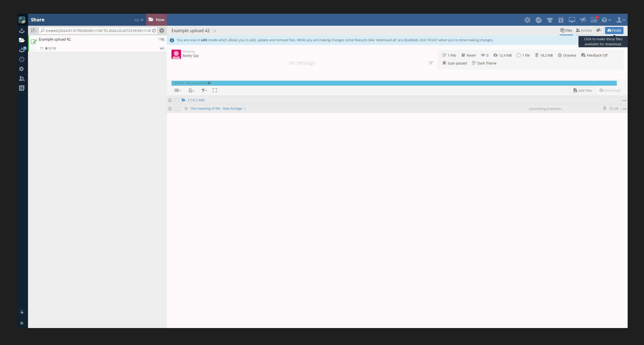Click the t-shirt icon in header

[550, 20]
